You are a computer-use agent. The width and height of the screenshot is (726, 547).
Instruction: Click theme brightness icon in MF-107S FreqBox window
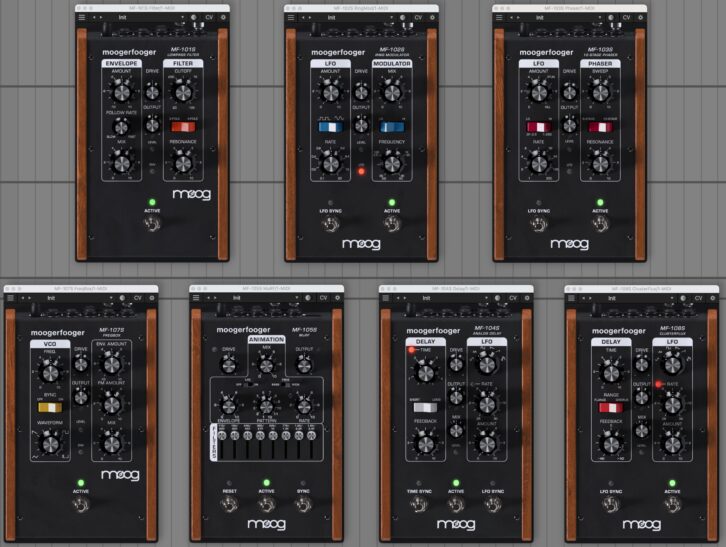point(122,298)
